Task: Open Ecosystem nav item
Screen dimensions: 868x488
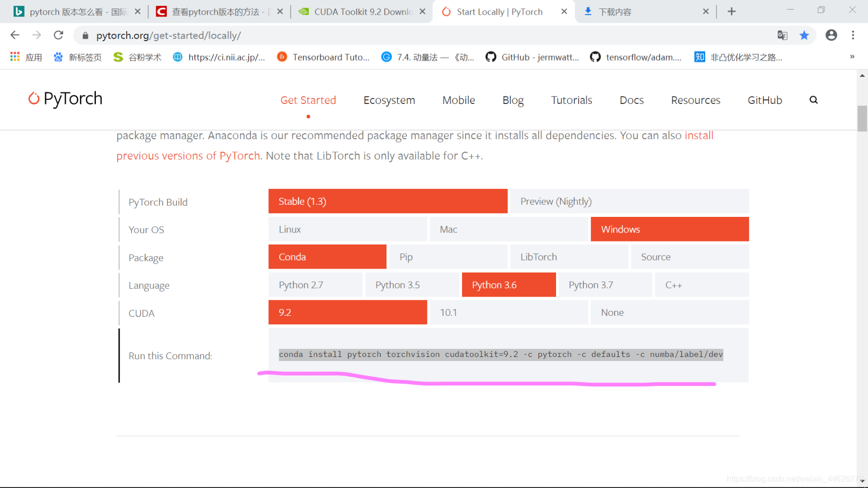Action: point(389,100)
